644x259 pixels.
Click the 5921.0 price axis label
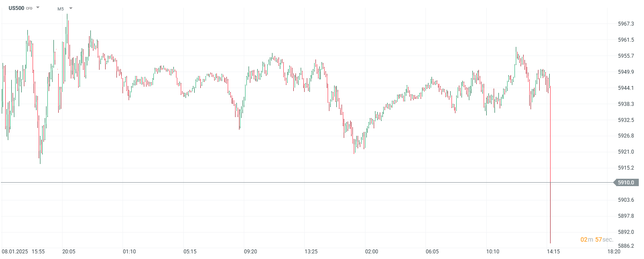626,152
